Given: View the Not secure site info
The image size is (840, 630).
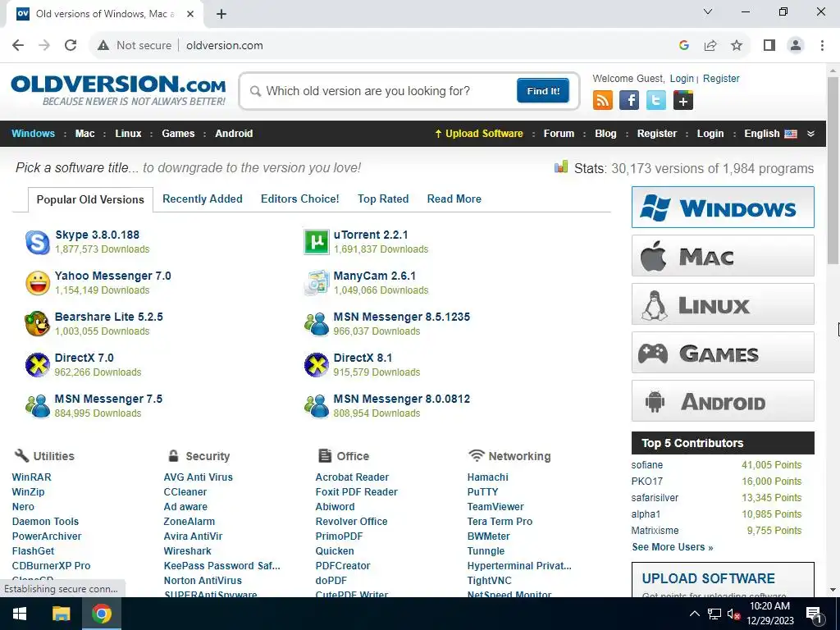Looking at the screenshot, I should [135, 45].
